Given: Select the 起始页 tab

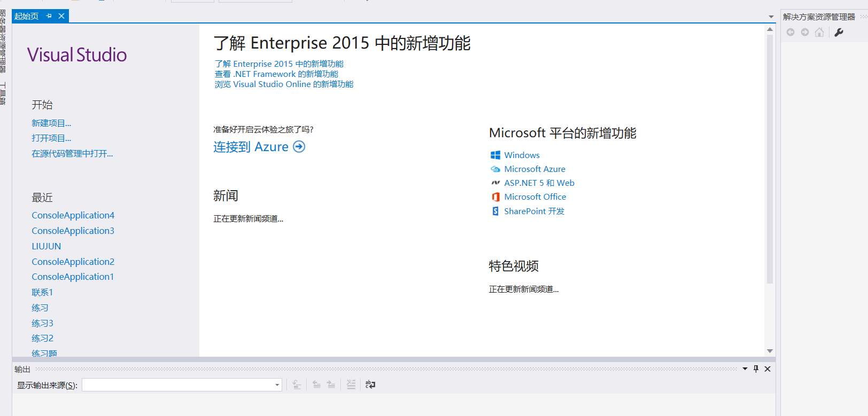Looking at the screenshot, I should click(x=27, y=16).
